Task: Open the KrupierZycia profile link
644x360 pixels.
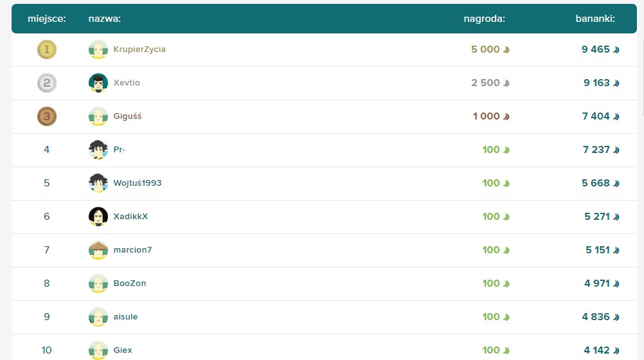Action: point(139,50)
